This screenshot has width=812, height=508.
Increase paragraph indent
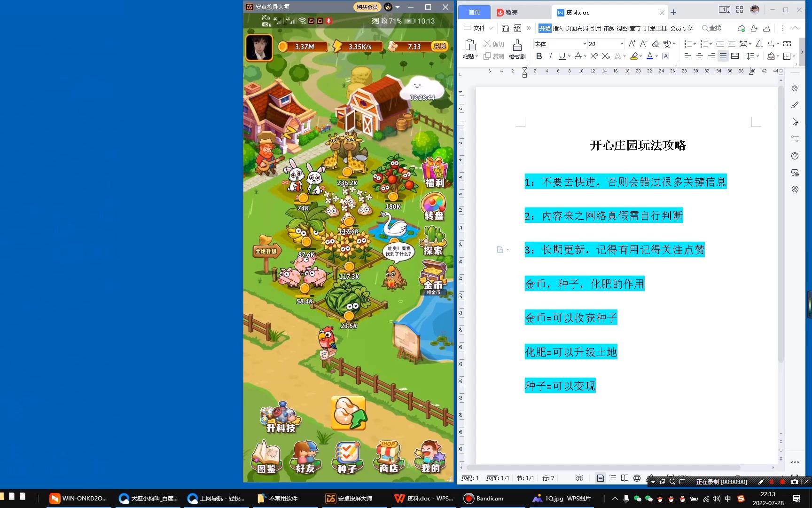point(732,44)
